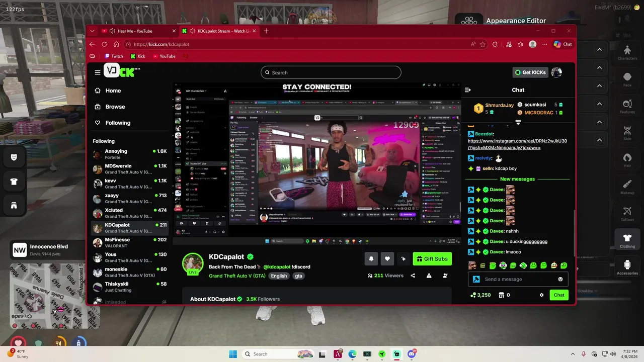
Task: Open the chat shop icon showing 0
Action: coord(504,295)
